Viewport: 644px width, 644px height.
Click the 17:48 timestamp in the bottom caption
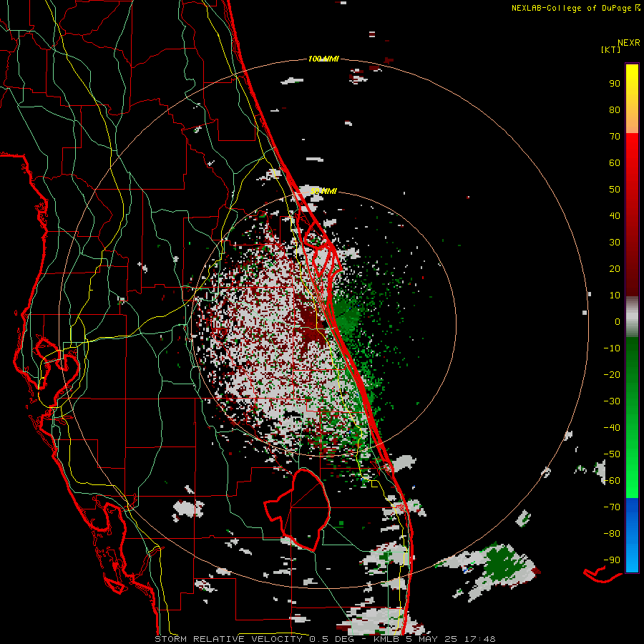tap(480, 639)
